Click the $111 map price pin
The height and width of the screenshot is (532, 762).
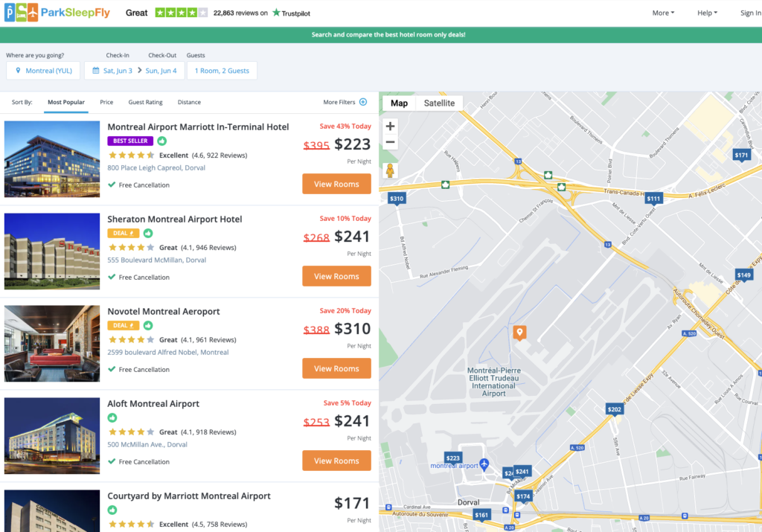tap(653, 198)
